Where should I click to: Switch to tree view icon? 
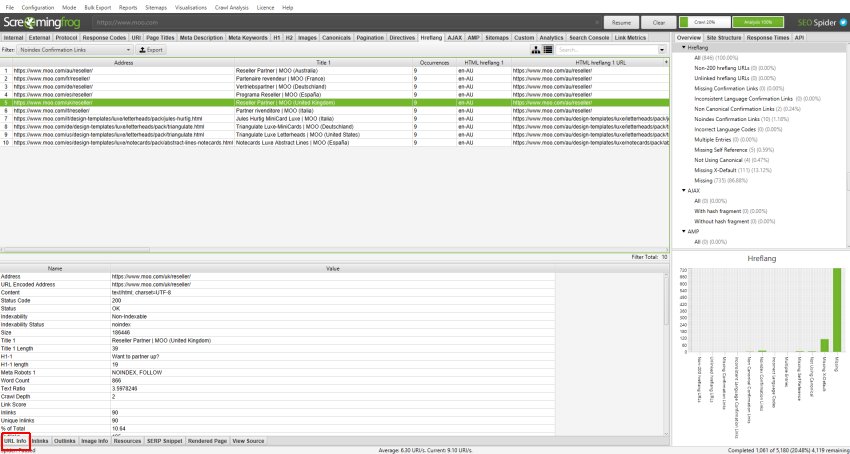pos(536,49)
